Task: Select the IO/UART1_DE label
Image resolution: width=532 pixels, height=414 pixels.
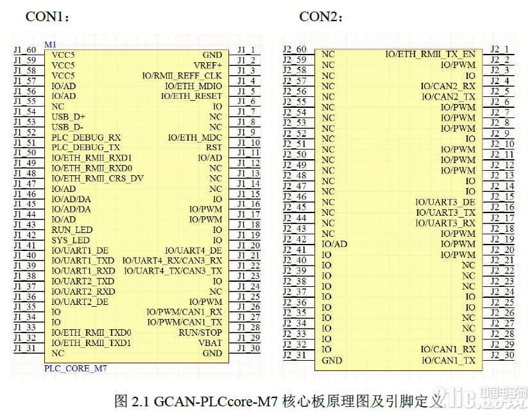Action: 80,250
